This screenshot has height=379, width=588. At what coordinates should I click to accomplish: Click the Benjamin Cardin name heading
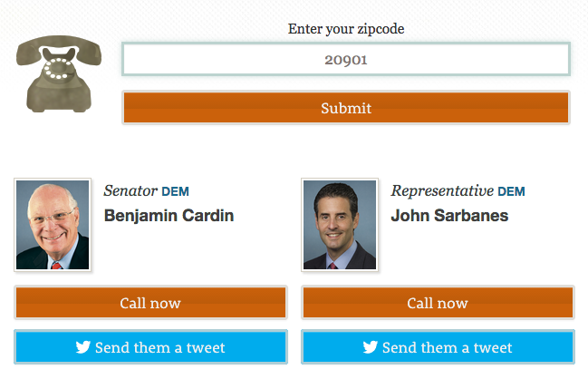click(x=169, y=216)
